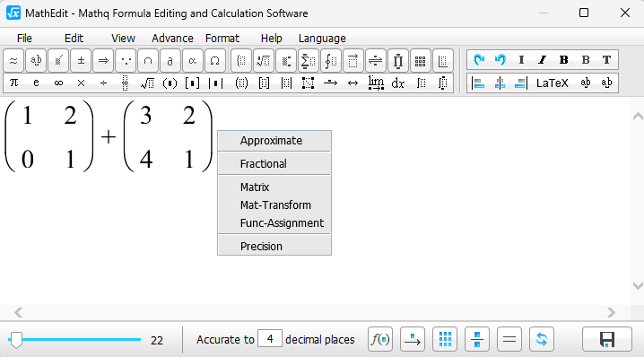
Task: Click the blue undo arrow
Action: (500, 60)
